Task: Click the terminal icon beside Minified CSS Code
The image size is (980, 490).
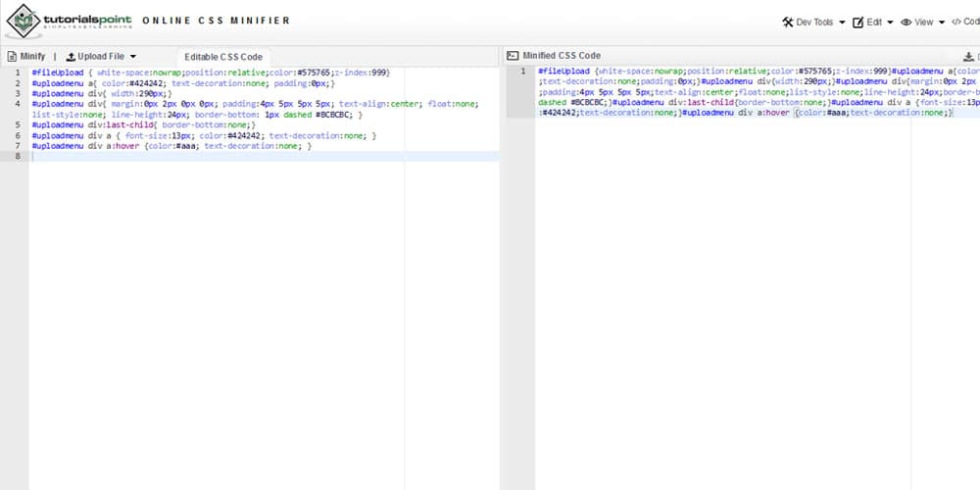Action: pos(512,56)
